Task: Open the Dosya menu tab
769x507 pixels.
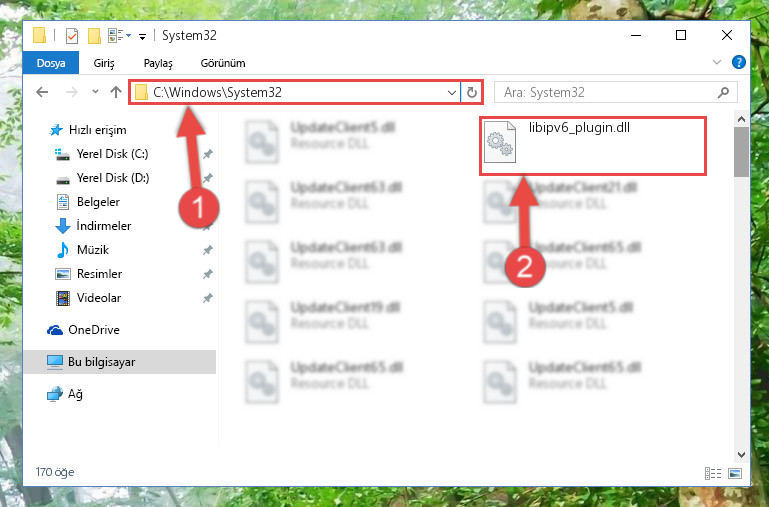Action: tap(51, 63)
